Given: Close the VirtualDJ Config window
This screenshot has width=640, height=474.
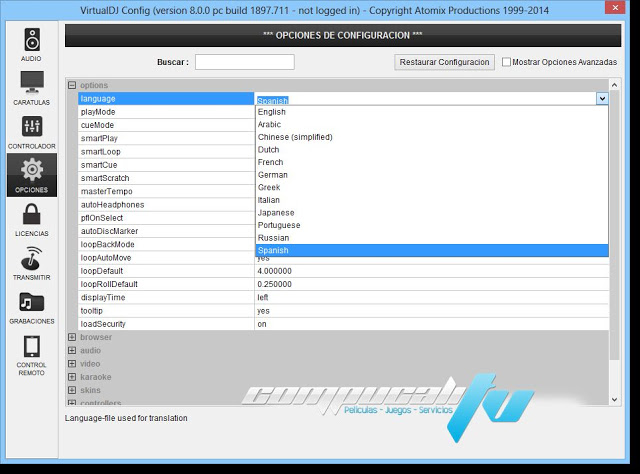Looking at the screenshot, I should [x=615, y=7].
